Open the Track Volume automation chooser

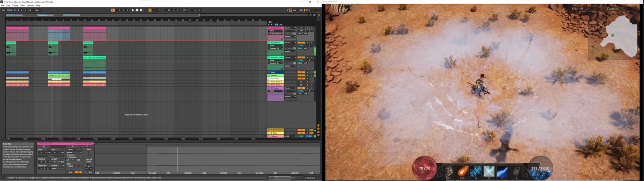coord(276,34)
